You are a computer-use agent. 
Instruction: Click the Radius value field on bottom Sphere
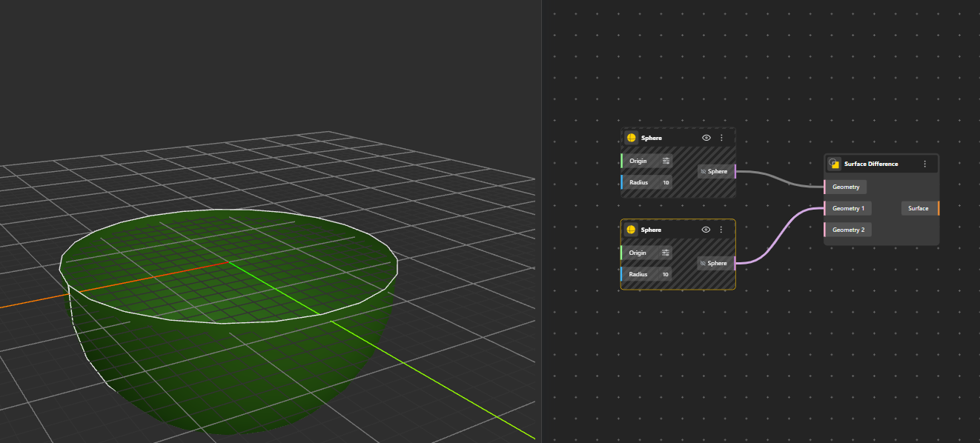(x=665, y=274)
